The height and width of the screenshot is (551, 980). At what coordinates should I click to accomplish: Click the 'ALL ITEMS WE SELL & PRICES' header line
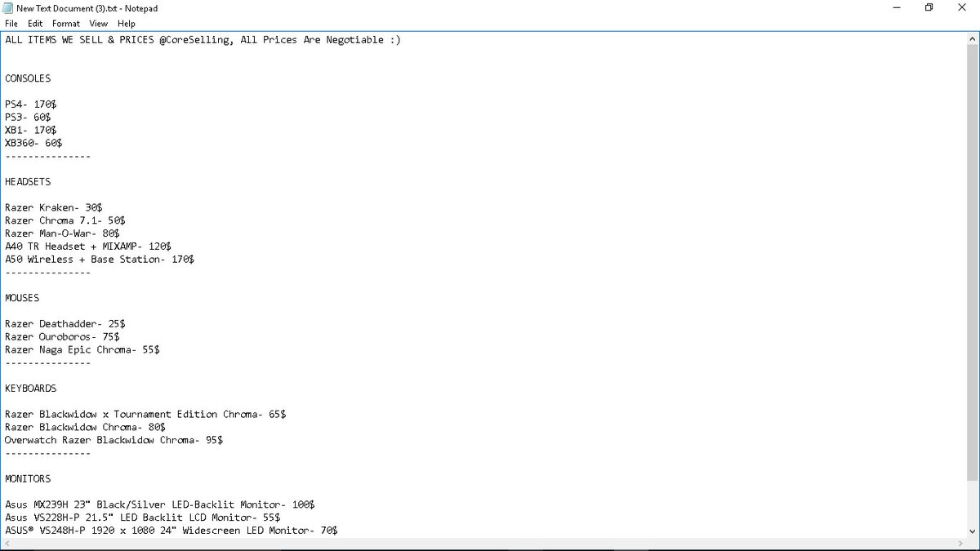(x=203, y=40)
